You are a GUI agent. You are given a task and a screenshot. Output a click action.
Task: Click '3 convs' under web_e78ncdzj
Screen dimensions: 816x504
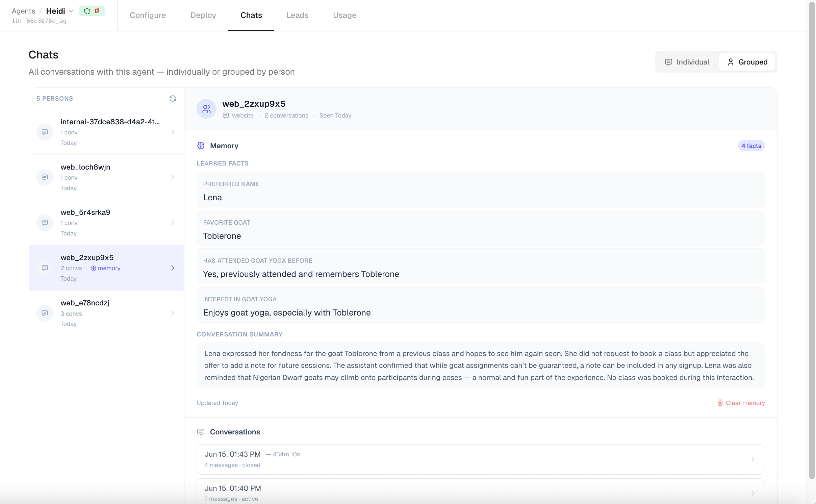pos(71,313)
